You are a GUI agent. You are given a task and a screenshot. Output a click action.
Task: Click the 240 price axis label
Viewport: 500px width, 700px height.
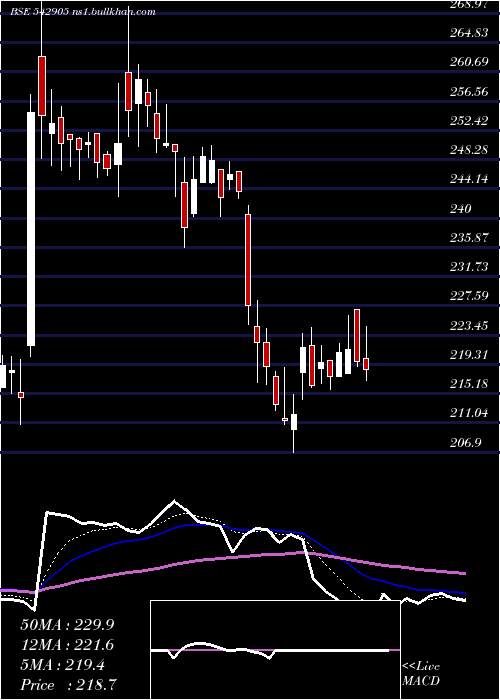(x=460, y=208)
